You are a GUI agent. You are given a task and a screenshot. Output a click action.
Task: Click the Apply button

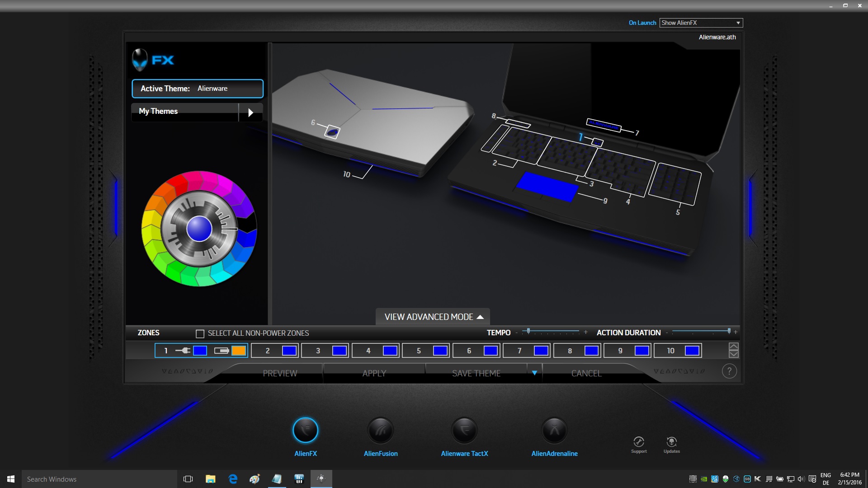[x=374, y=373]
